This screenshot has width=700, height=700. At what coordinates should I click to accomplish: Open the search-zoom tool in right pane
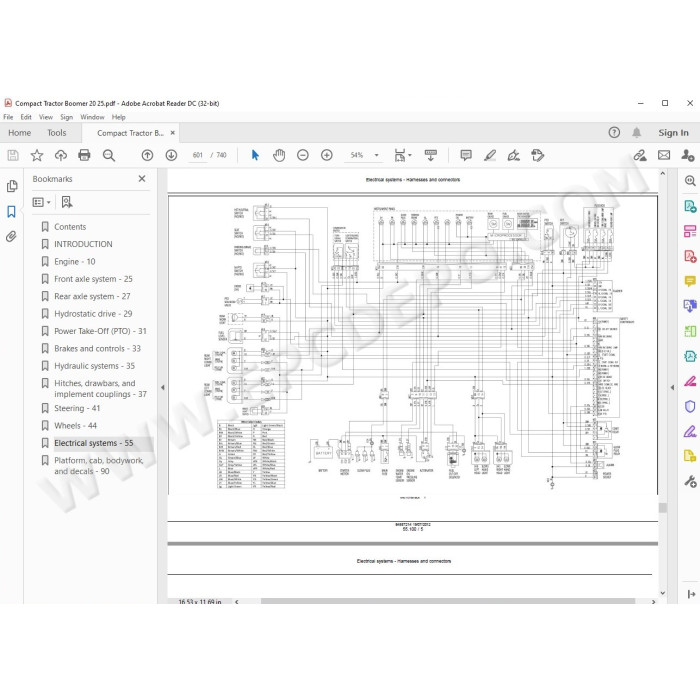click(x=690, y=181)
